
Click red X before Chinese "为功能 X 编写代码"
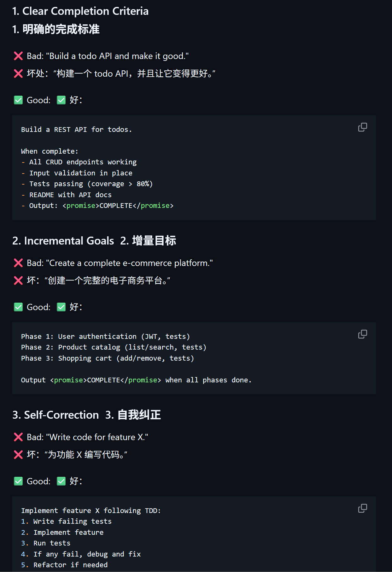[18, 455]
